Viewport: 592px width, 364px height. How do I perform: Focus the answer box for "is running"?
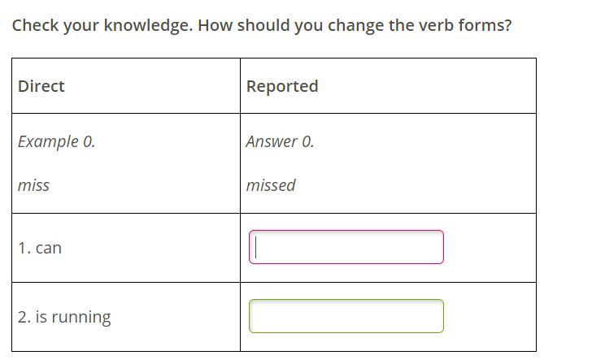(346, 316)
